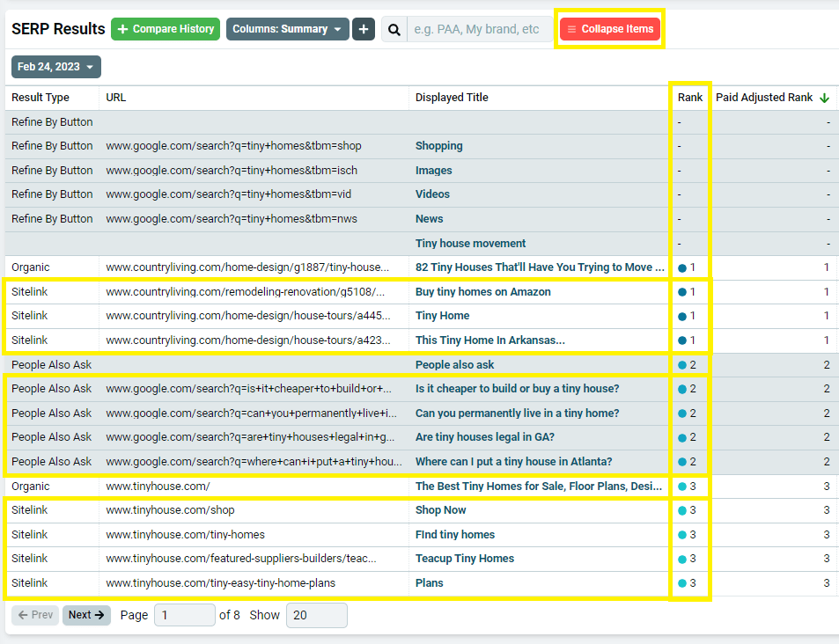Open Can you permanently live in a tiny home link
This screenshot has width=839, height=644.
pos(517,413)
